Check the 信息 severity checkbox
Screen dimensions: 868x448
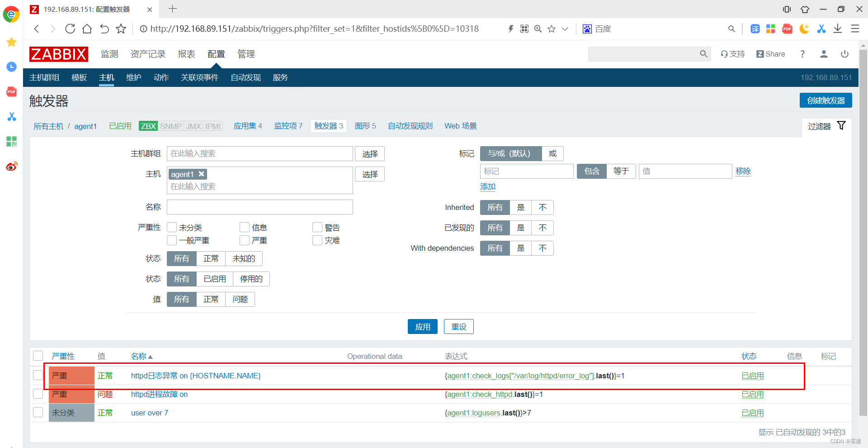(x=245, y=227)
